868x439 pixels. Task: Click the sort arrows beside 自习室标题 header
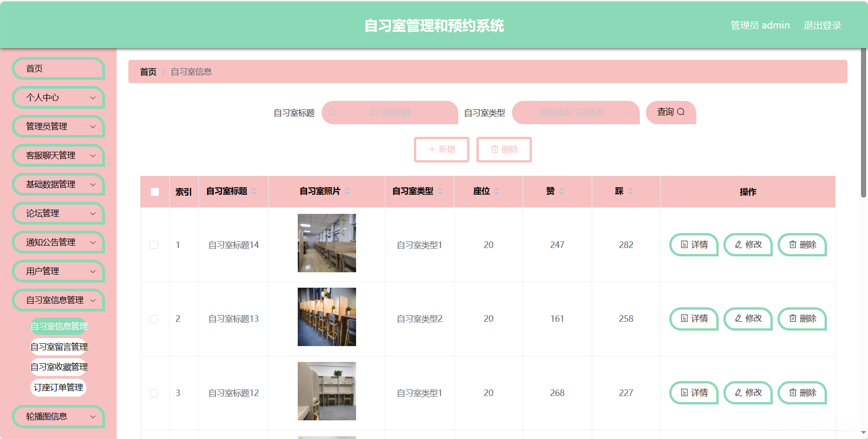[254, 191]
